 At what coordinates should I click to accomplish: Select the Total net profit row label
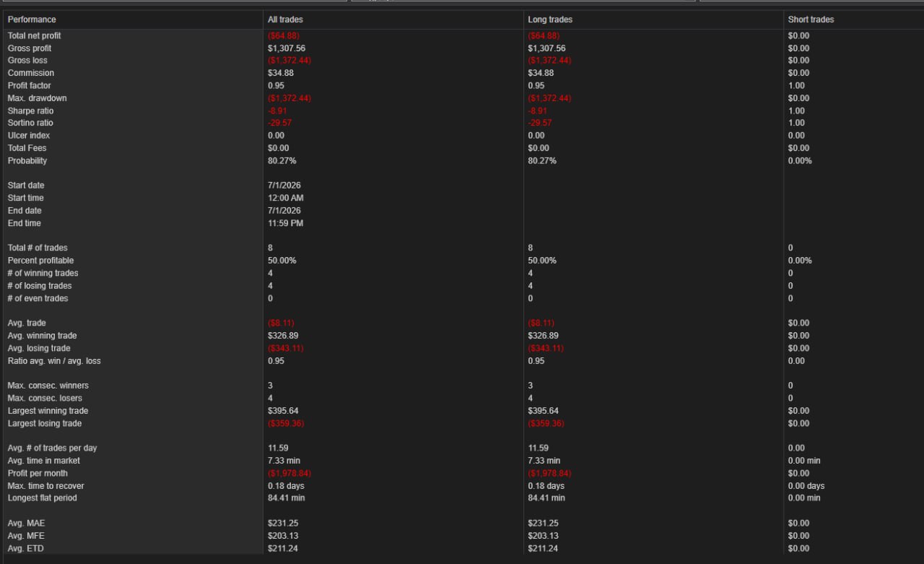tap(35, 35)
